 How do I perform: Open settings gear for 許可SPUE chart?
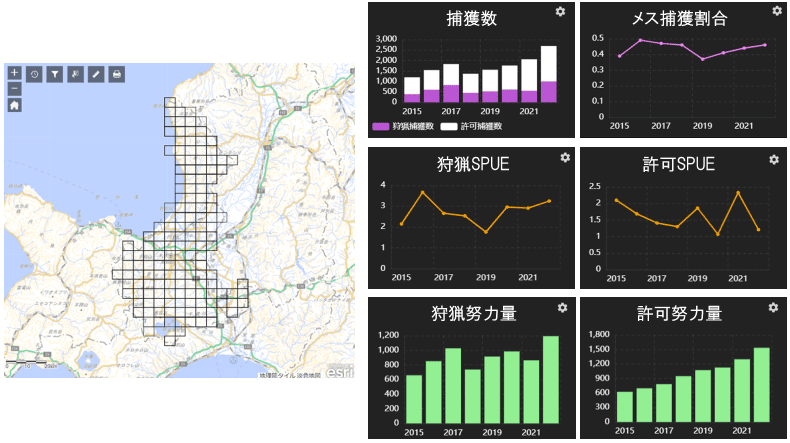coord(773,159)
